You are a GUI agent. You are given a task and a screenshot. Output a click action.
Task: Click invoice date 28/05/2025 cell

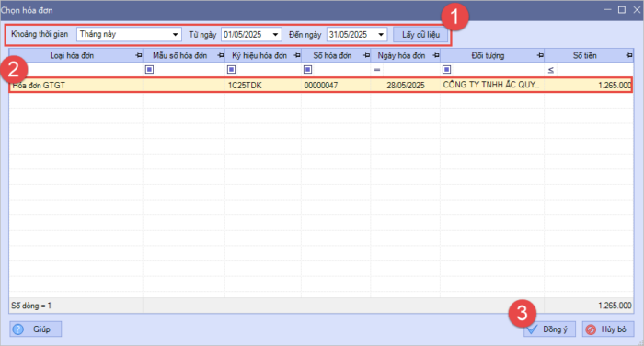[405, 85]
